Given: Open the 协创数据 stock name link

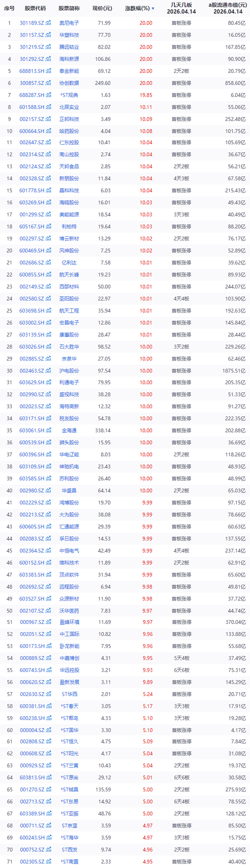Looking at the screenshot, I should coord(69,83).
